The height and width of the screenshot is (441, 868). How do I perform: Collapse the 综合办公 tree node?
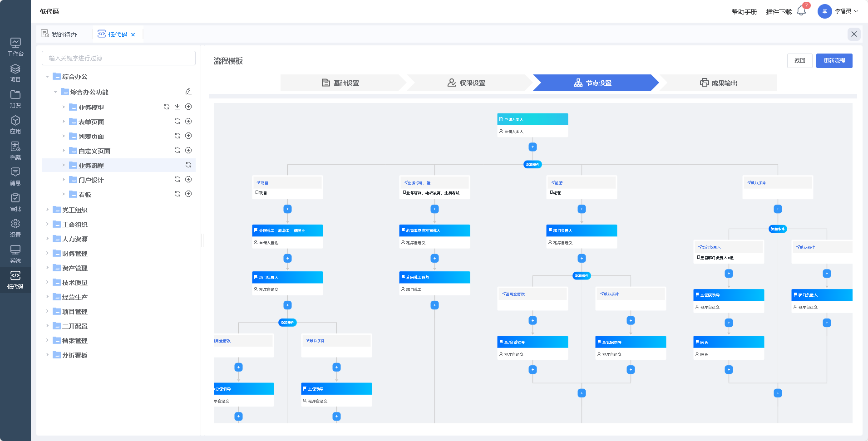47,77
